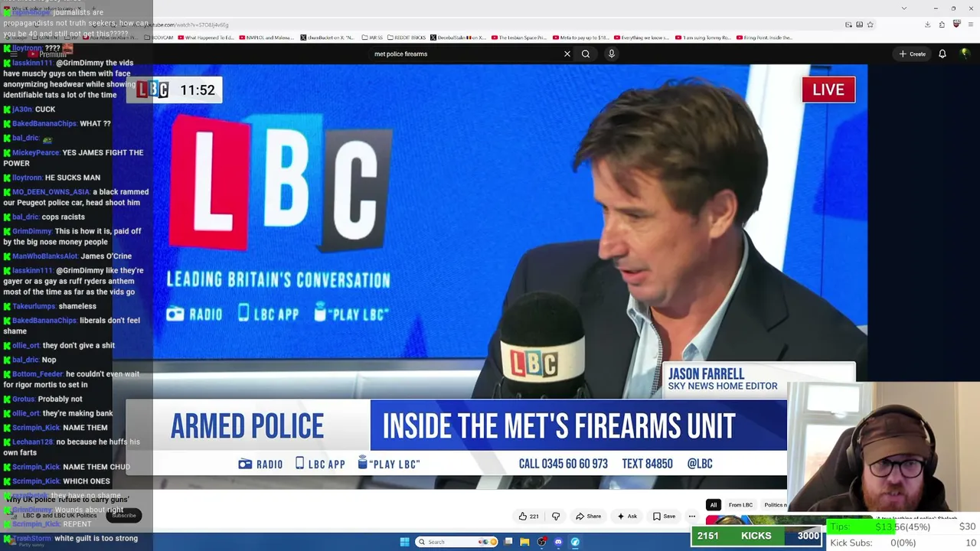The height and width of the screenshot is (551, 980).
Task: Open the three-dot more actions menu
Action: (692, 517)
